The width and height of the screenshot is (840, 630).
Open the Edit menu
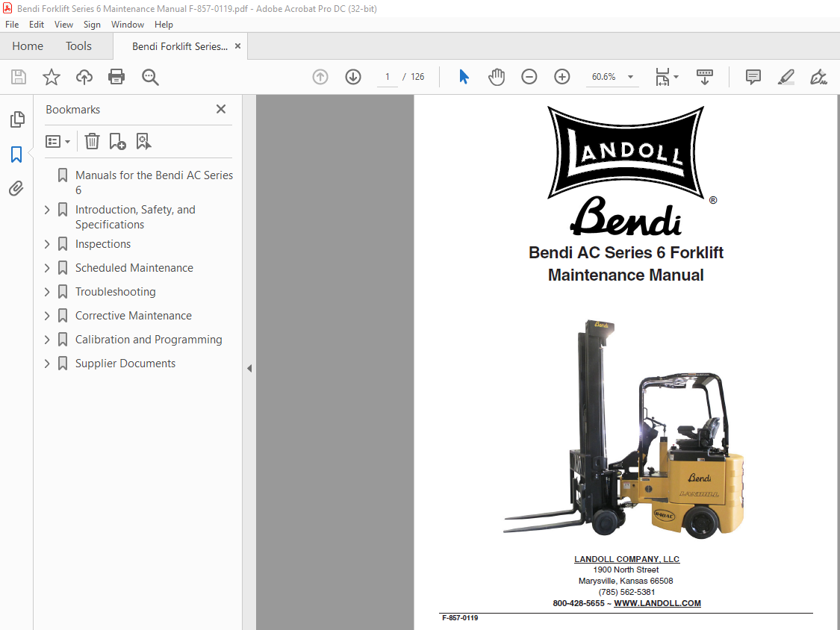coord(37,25)
